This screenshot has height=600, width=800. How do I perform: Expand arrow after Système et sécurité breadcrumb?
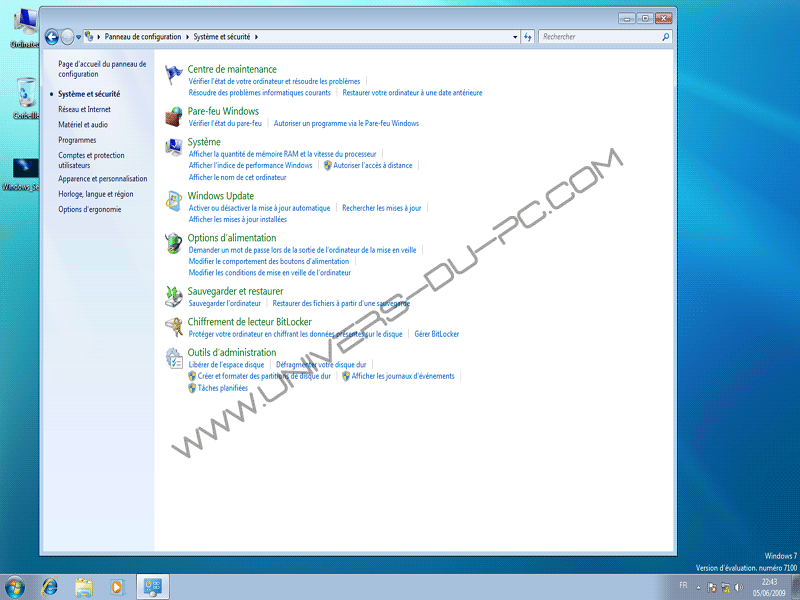(256, 37)
